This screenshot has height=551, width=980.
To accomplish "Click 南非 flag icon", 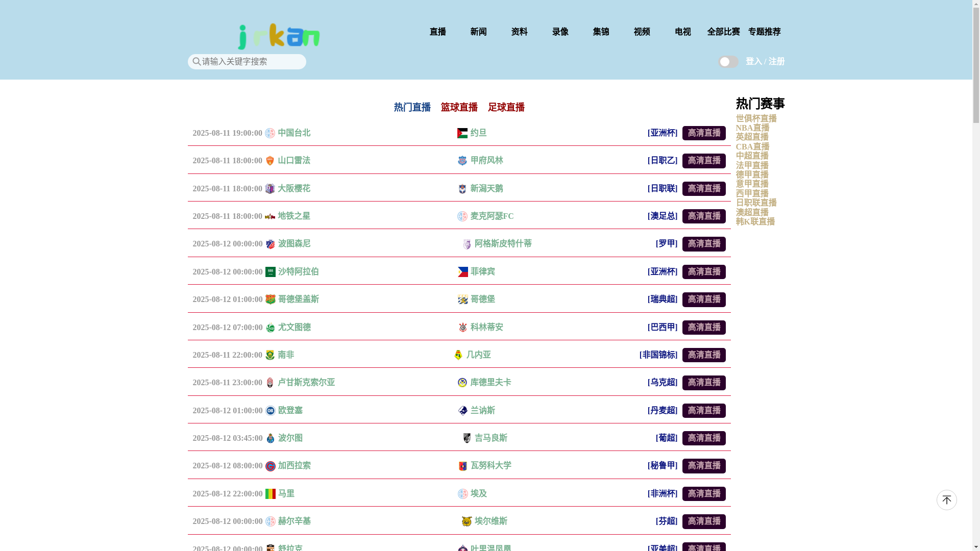I will click(x=270, y=355).
